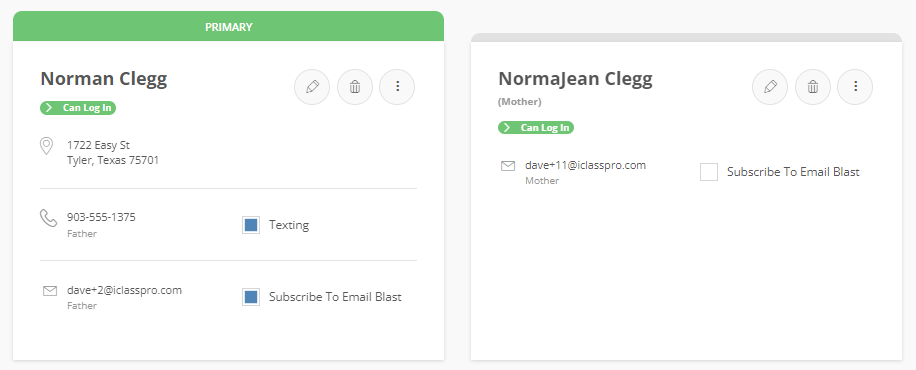Screen dimensions: 916x370
Task: Open the three-dot menu for NormaJean Clegg
Action: (855, 87)
